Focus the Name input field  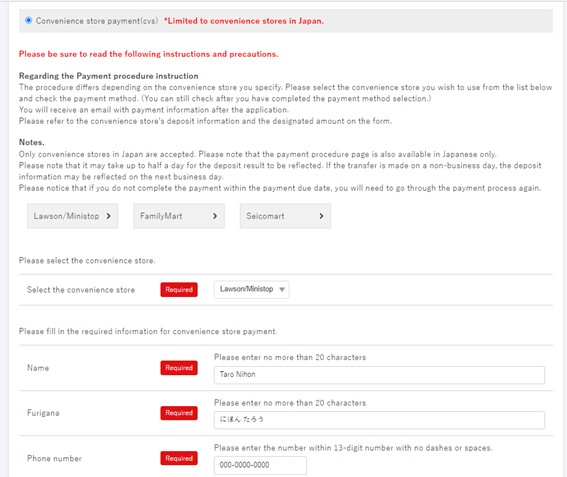click(379, 375)
